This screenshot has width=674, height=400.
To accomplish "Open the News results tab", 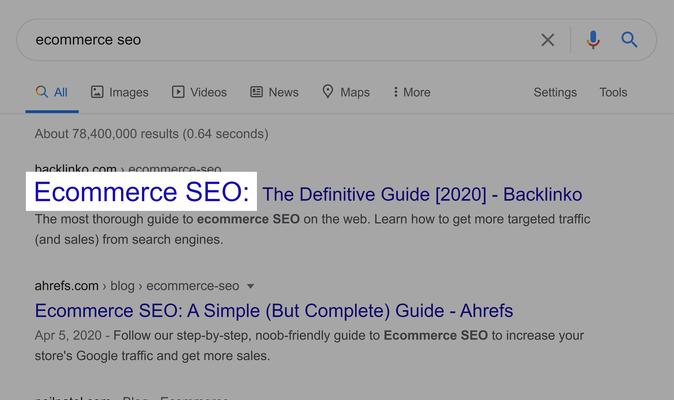I will (x=274, y=92).
